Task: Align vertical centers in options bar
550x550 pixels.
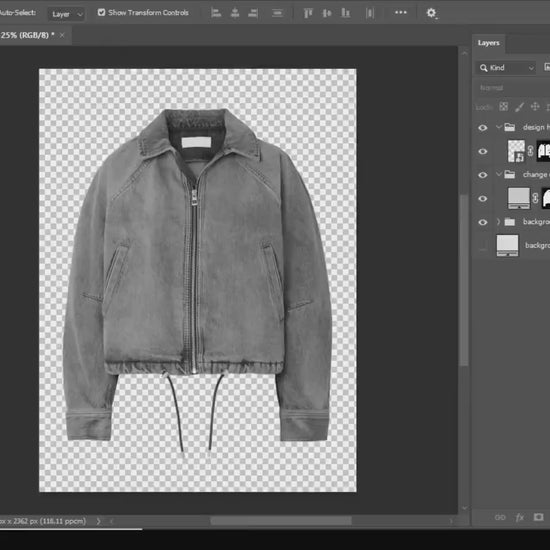Action: click(x=327, y=13)
